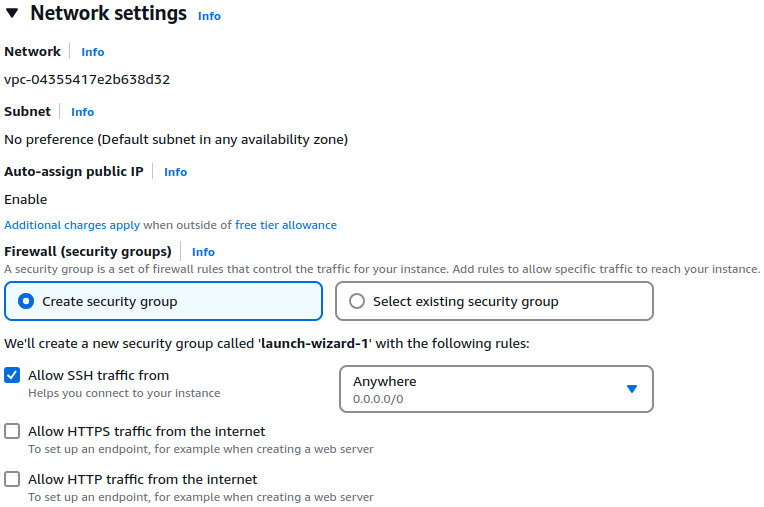
Task: Click the Create security group tile label
Action: (x=110, y=301)
